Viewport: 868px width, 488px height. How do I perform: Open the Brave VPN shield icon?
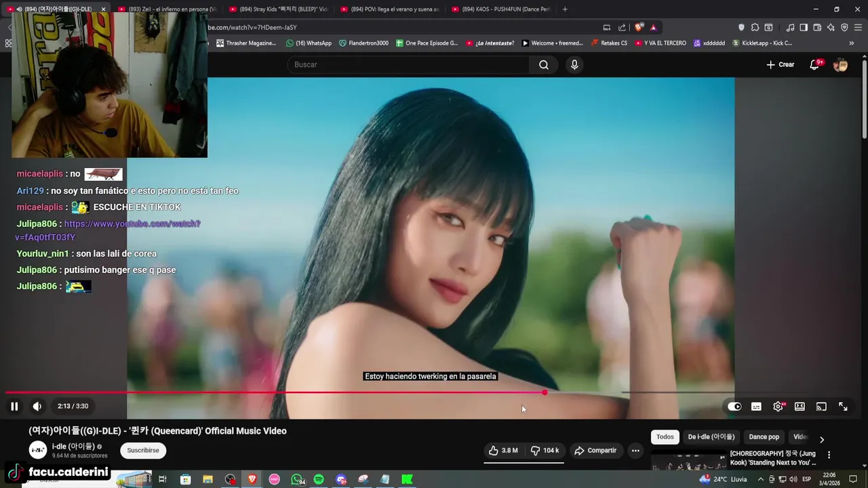point(844,28)
